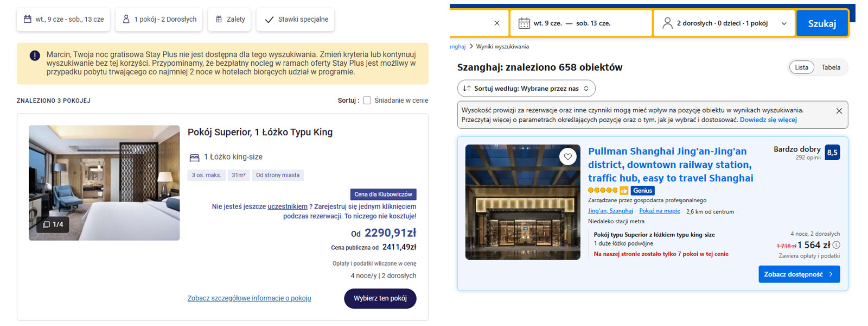Select the Lista view tab
Image resolution: width=868 pixels, height=326 pixels.
[x=801, y=67]
